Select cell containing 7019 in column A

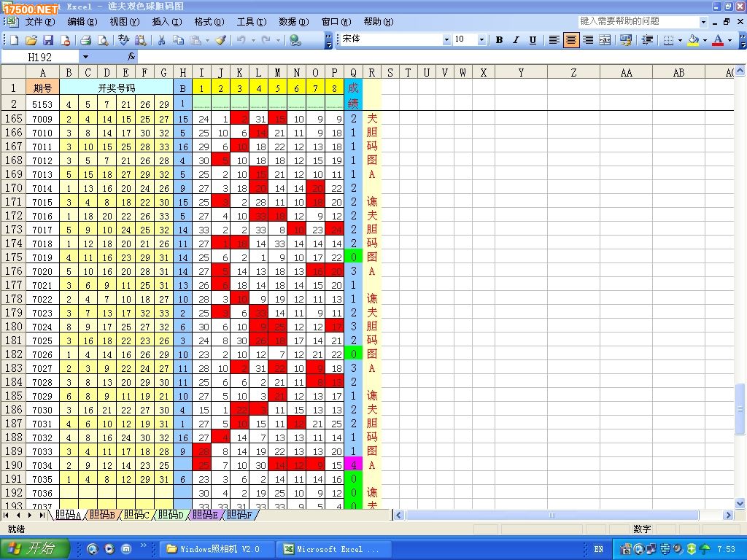point(42,257)
